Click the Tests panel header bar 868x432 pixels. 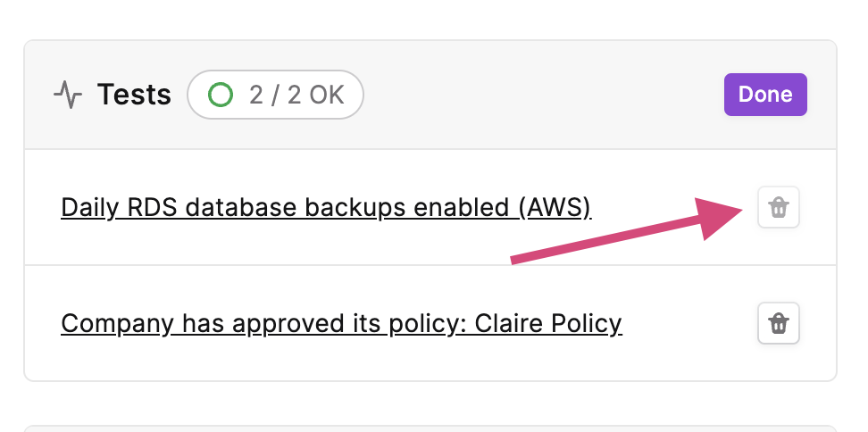[430, 95]
